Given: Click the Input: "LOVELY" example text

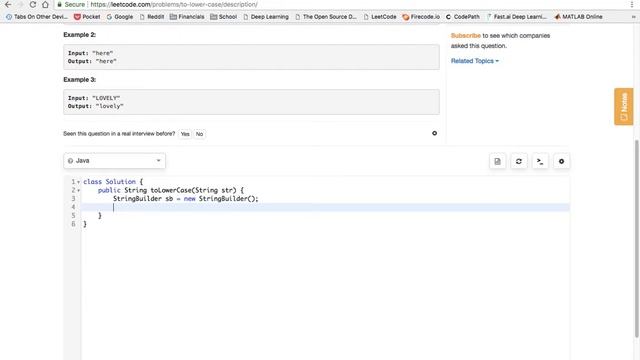Looking at the screenshot, I should tap(94, 98).
